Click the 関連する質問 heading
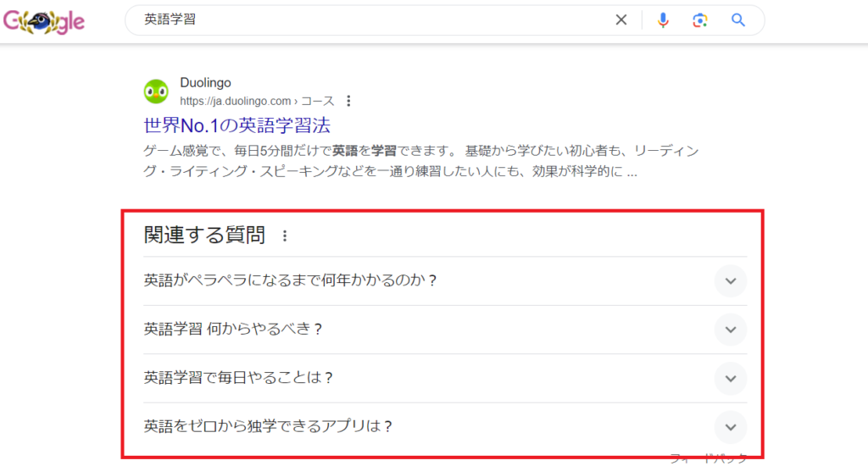This screenshot has width=868, height=466. 204,235
